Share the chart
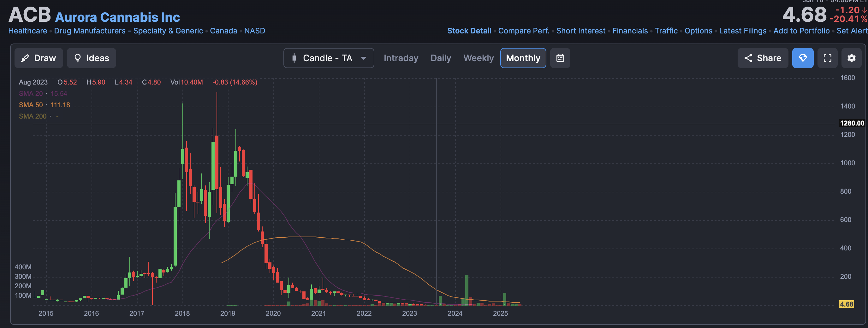868x328 pixels. [763, 58]
